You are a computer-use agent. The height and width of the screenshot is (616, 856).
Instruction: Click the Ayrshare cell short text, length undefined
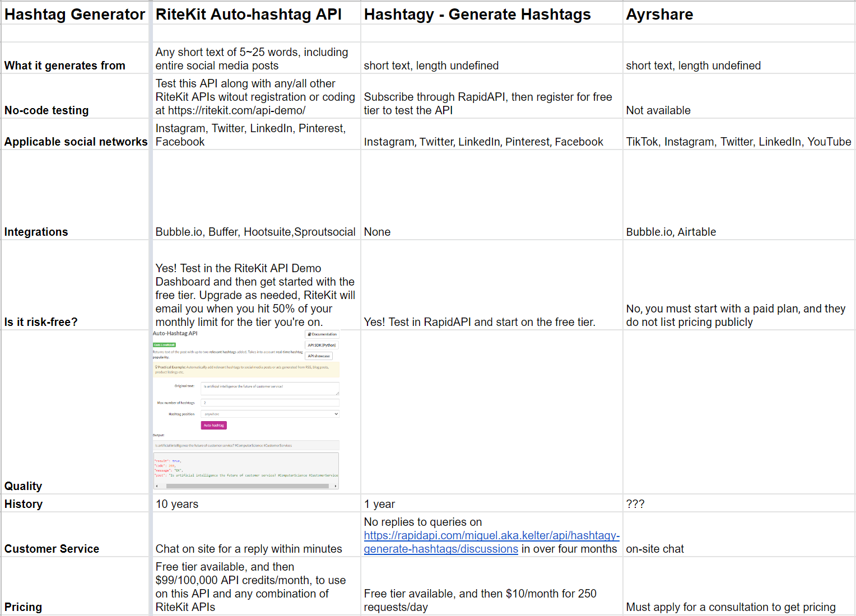(x=739, y=58)
